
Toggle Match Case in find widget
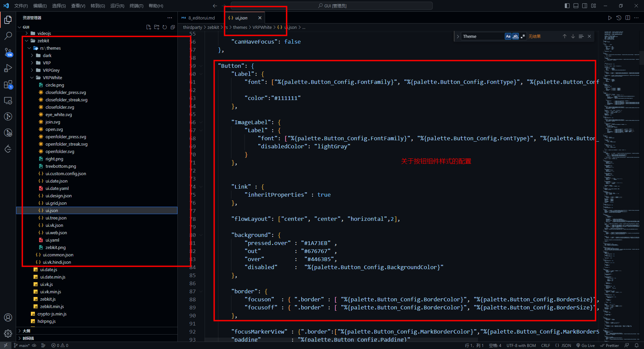pos(508,36)
